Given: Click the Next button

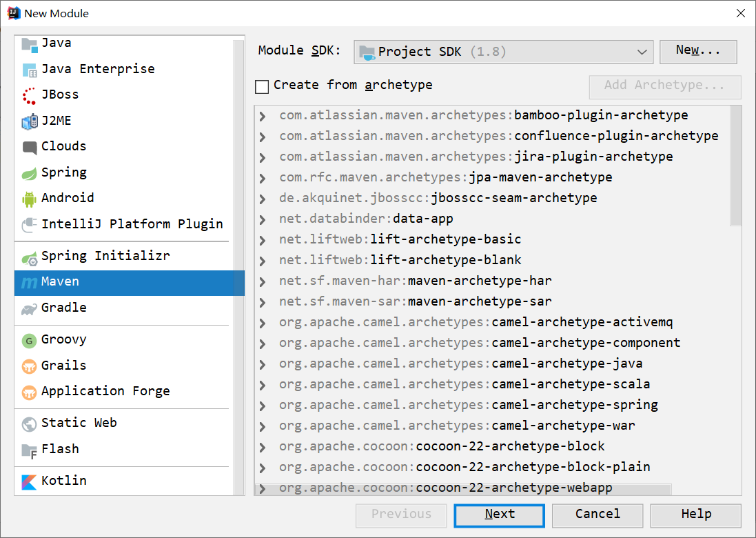Looking at the screenshot, I should tap(499, 515).
